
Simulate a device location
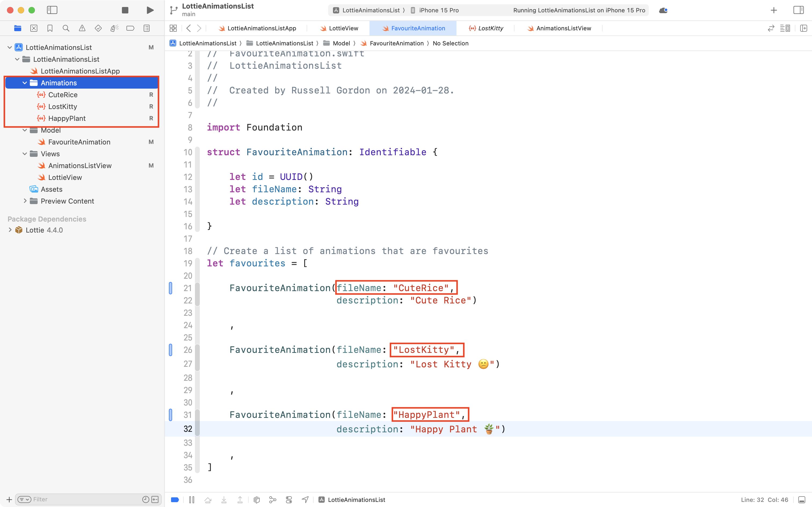click(305, 500)
